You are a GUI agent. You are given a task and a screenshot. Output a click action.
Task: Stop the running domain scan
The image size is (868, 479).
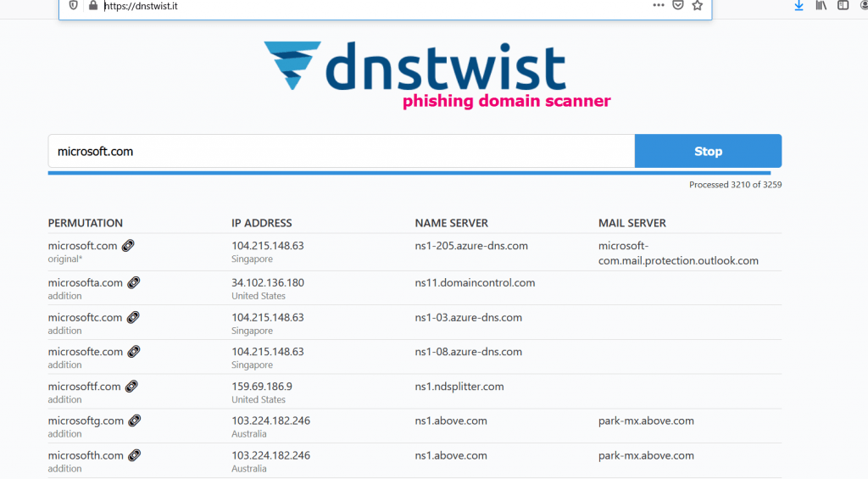pyautogui.click(x=708, y=151)
